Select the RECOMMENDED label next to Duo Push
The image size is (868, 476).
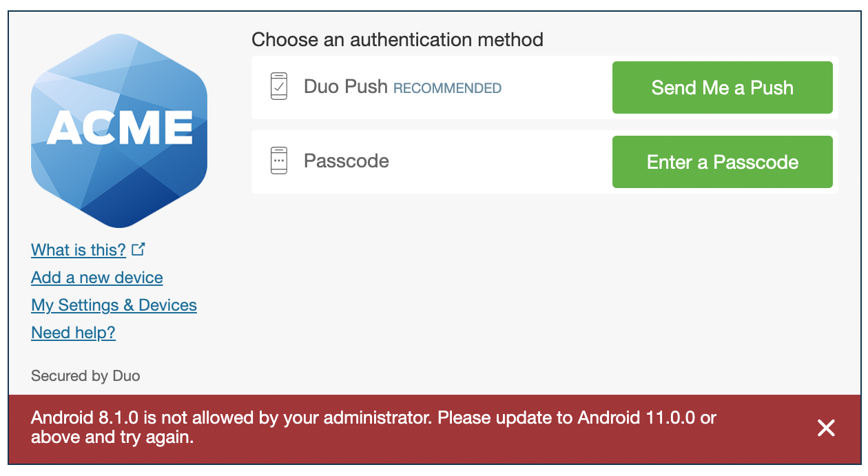pyautogui.click(x=447, y=88)
